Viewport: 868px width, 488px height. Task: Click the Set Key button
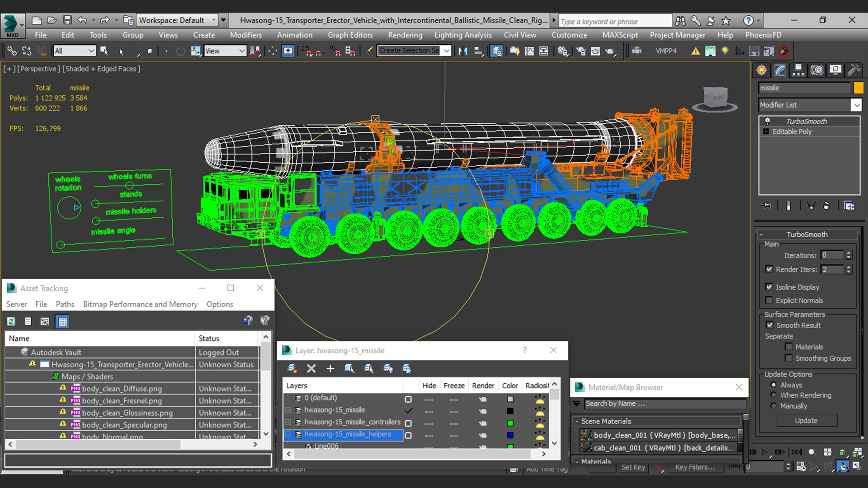coord(633,467)
